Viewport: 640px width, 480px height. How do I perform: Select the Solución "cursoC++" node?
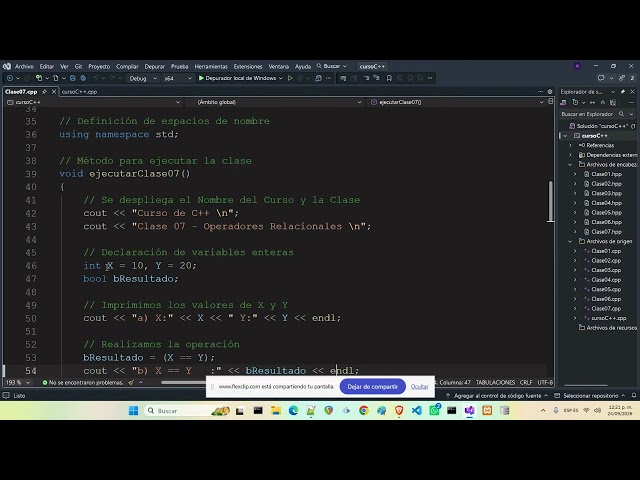[x=603, y=126]
